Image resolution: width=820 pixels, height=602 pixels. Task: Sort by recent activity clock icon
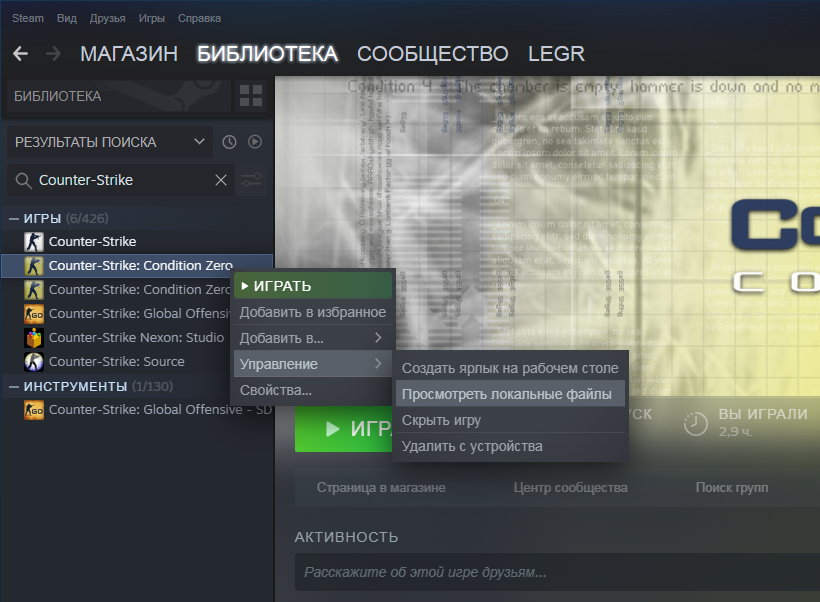(229, 142)
